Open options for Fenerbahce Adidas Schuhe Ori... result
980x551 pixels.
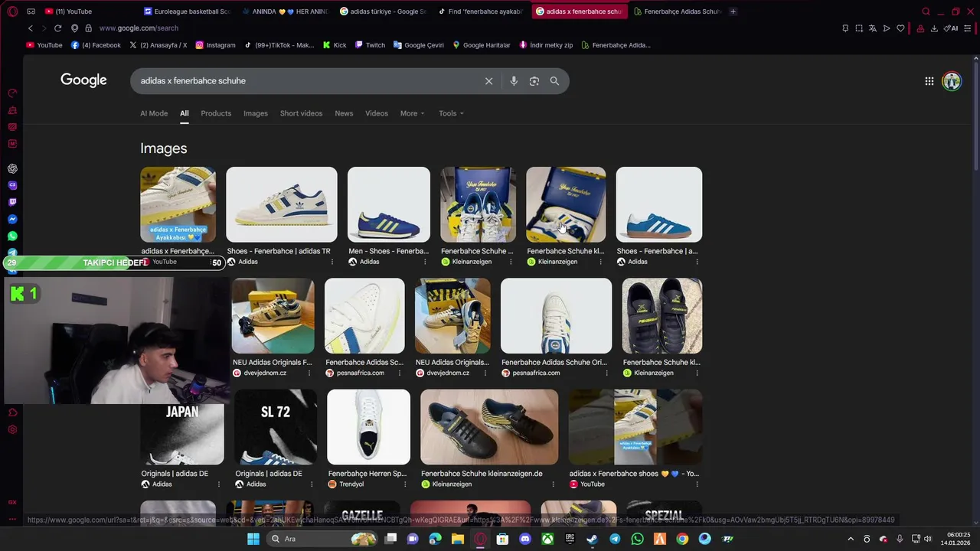coord(607,373)
